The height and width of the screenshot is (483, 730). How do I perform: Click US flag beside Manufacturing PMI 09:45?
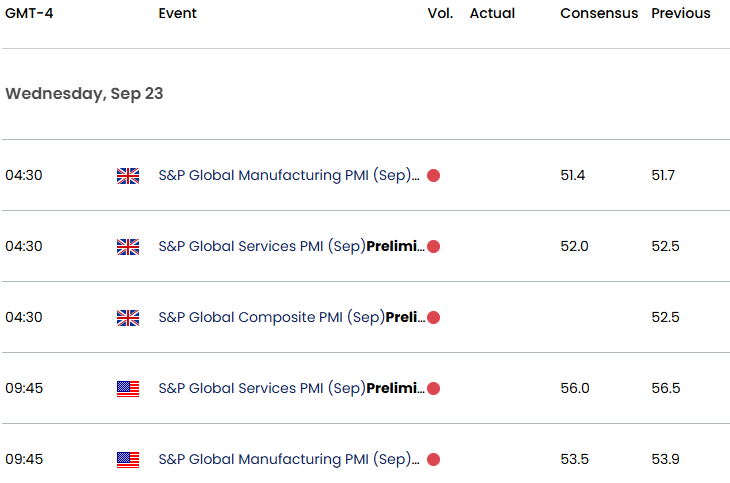[x=128, y=460]
